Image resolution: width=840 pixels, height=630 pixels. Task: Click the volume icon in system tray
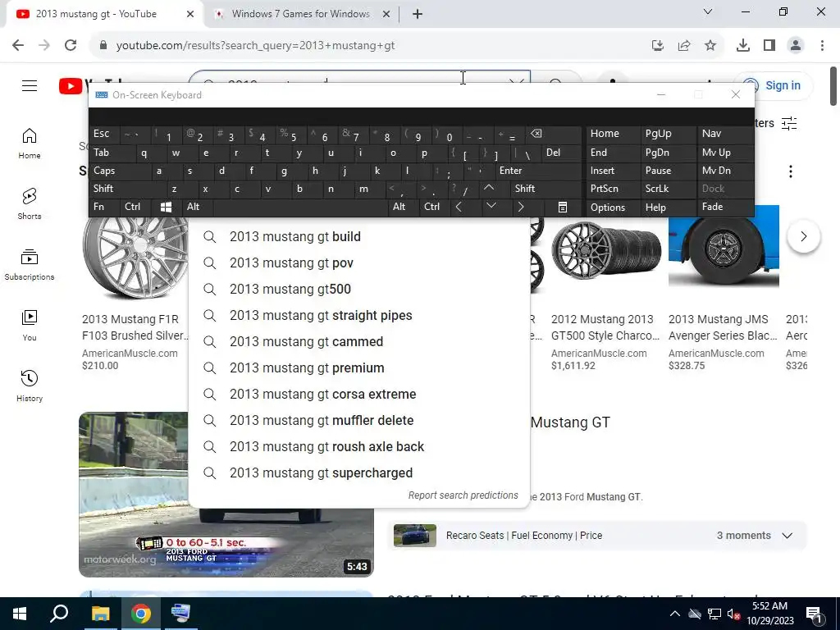click(x=733, y=614)
